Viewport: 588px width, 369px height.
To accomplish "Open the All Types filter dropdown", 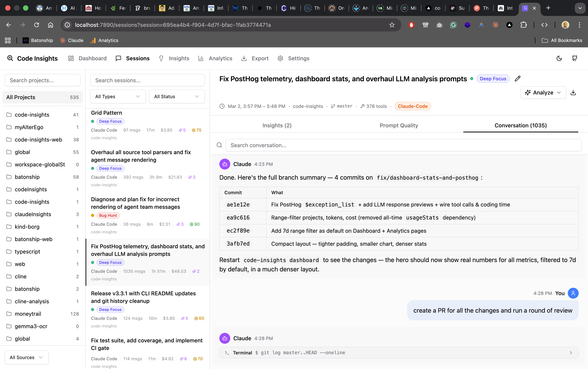I will pyautogui.click(x=118, y=96).
